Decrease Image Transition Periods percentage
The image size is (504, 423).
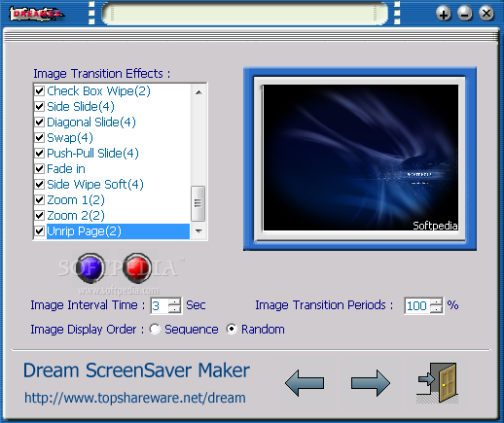coord(436,309)
